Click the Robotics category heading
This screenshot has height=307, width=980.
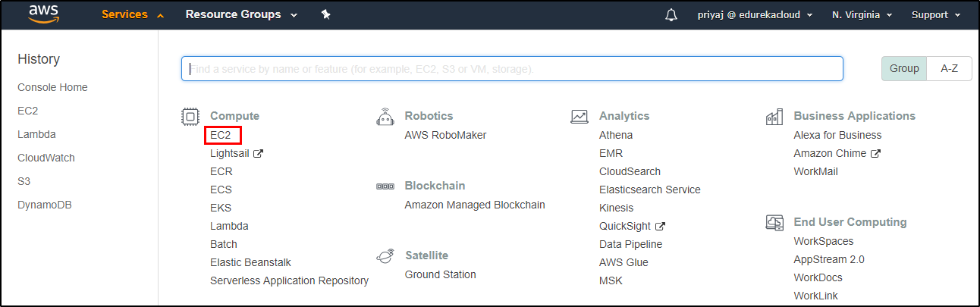pyautogui.click(x=429, y=116)
